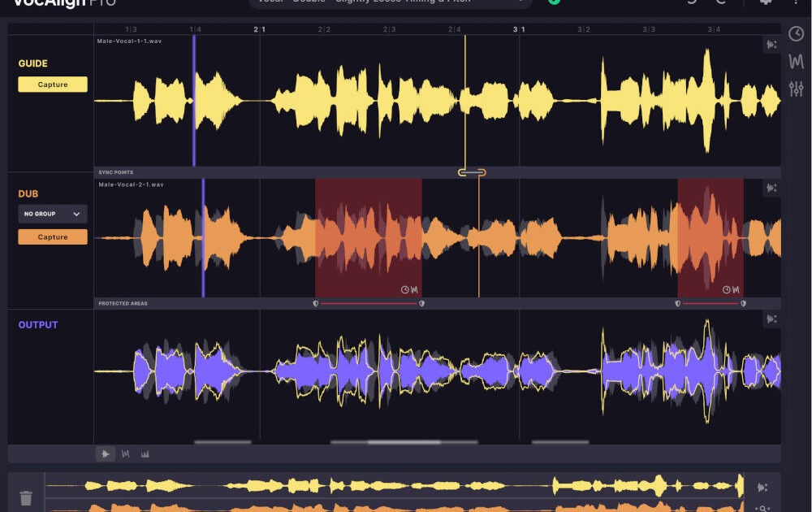Viewport: 812px width, 512px height.
Task: Click the overview waveform options icon
Action: click(x=762, y=488)
